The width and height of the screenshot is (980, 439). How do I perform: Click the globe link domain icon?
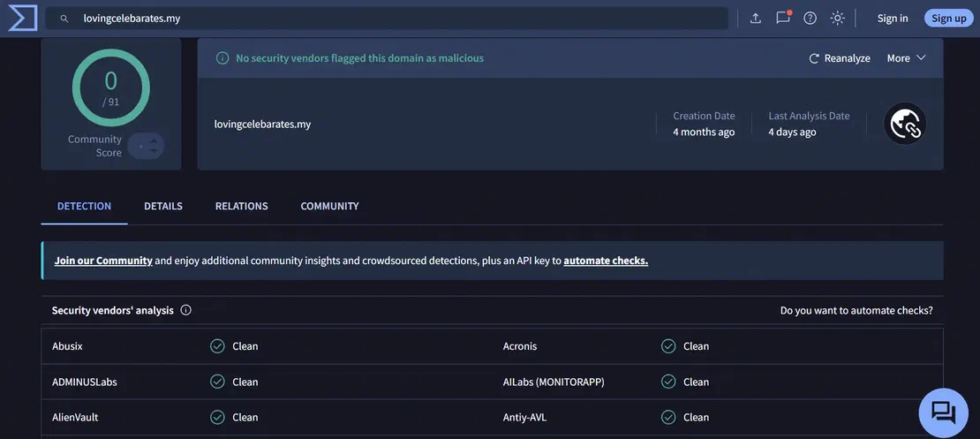point(905,124)
